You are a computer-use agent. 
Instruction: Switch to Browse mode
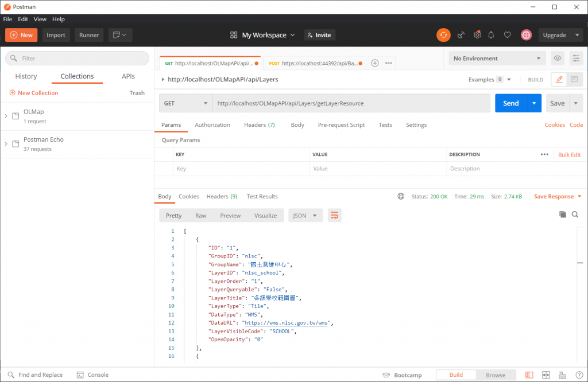pyautogui.click(x=496, y=375)
